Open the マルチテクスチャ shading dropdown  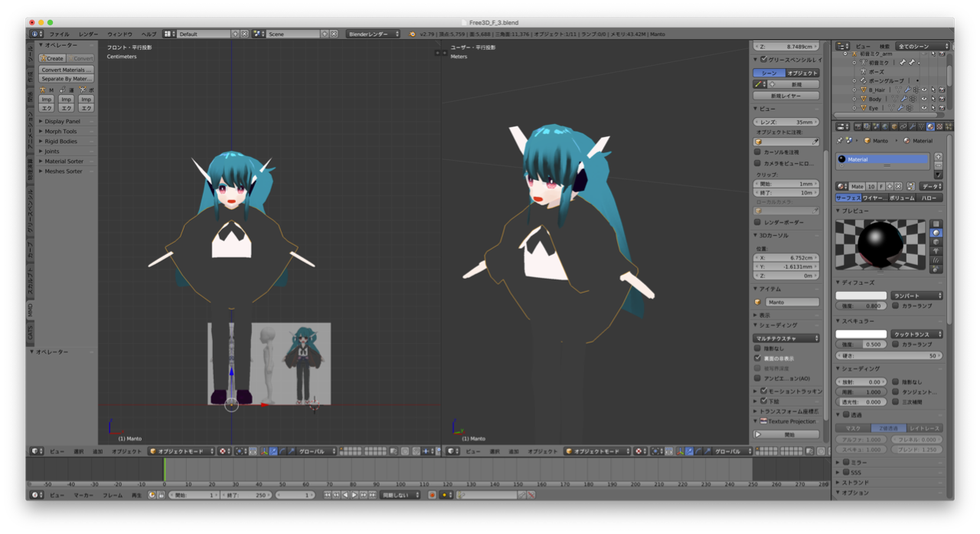786,338
